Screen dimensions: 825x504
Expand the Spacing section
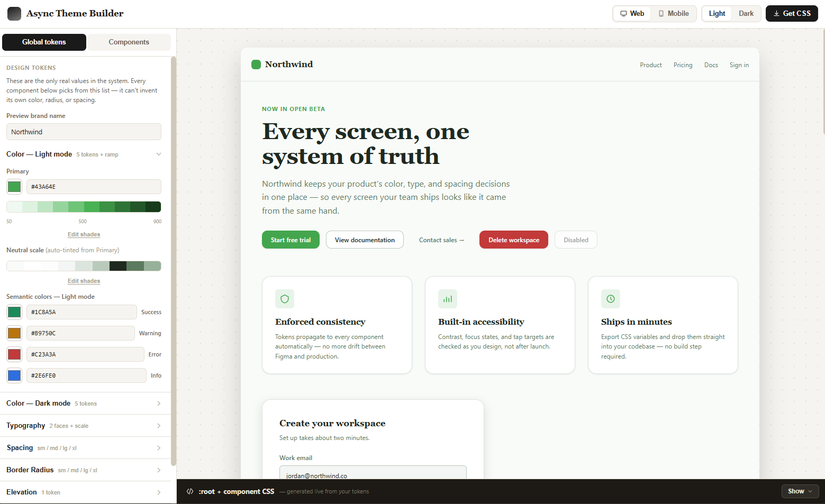coord(85,448)
